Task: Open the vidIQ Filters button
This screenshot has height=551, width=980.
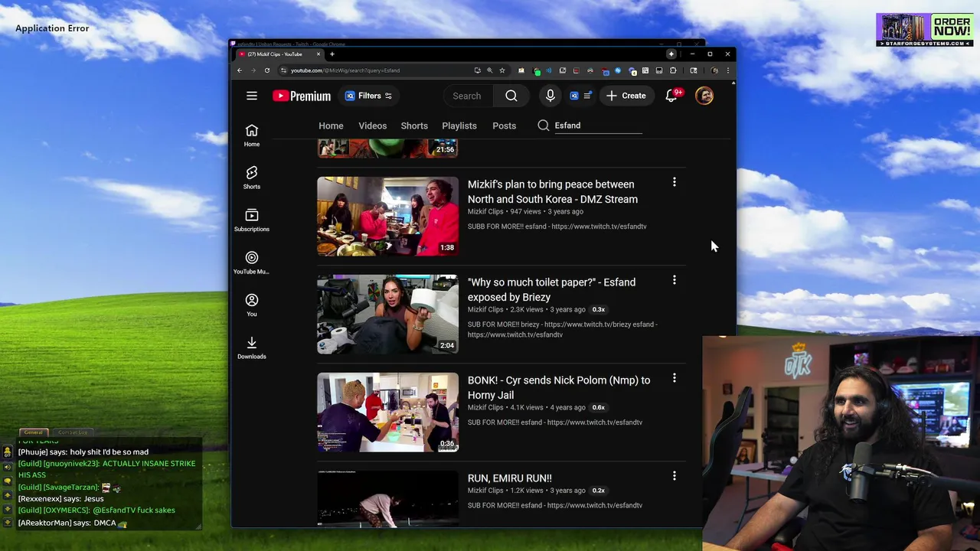Action: (368, 96)
